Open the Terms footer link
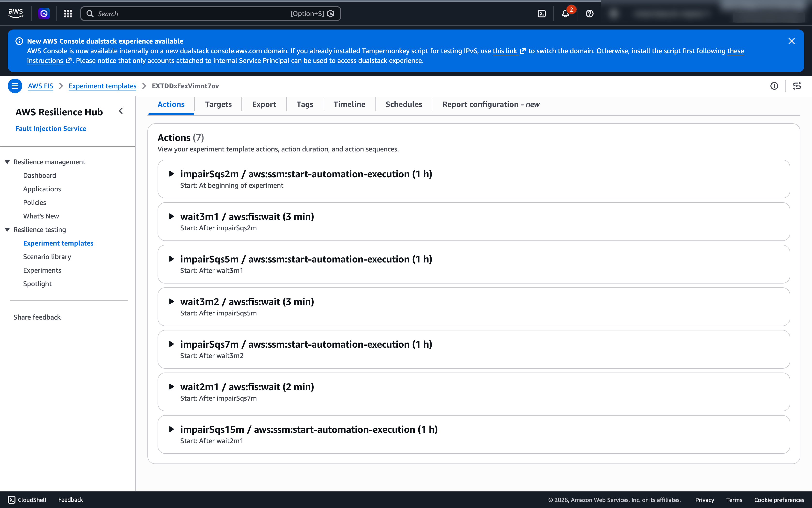 coord(734,500)
